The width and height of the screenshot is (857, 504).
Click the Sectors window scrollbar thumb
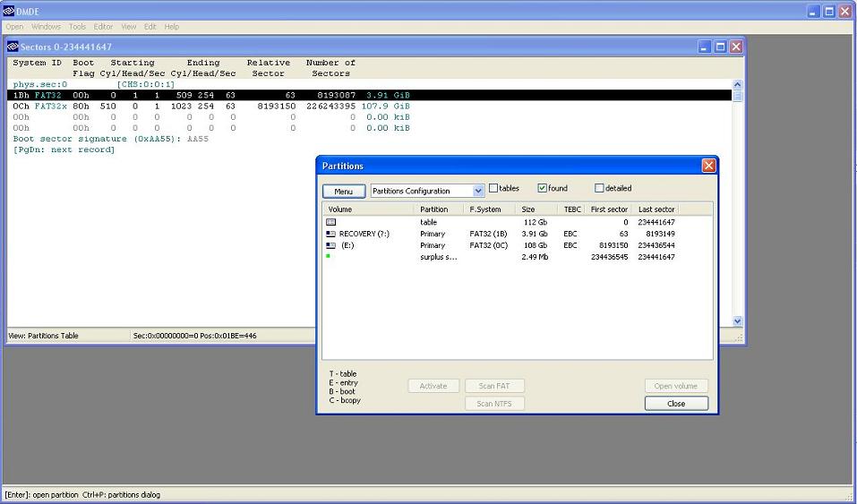click(x=737, y=96)
